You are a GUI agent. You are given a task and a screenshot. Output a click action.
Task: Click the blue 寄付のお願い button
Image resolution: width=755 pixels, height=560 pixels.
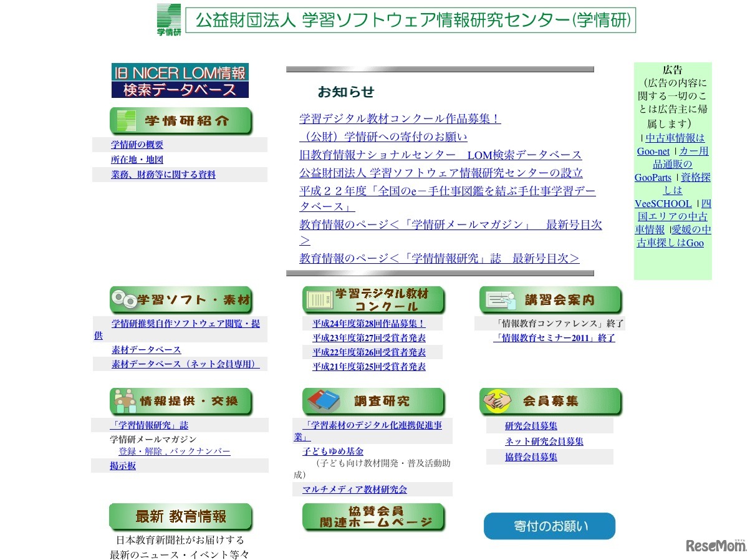tap(549, 526)
